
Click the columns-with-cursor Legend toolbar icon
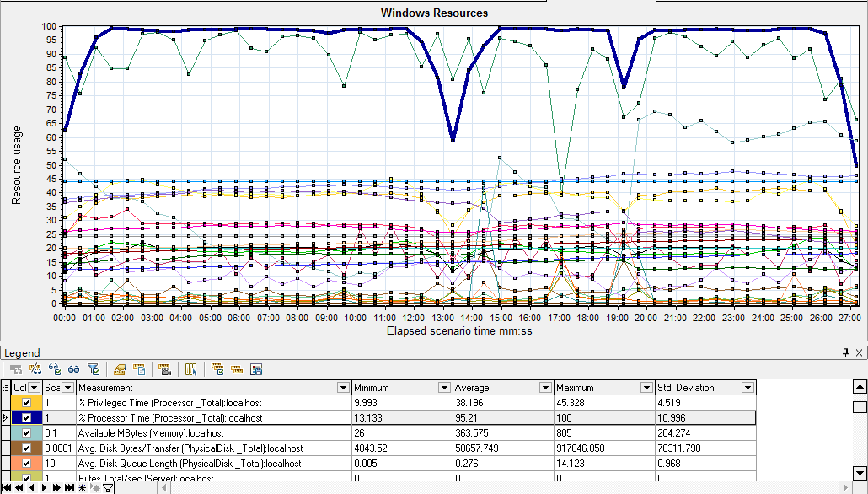click(x=191, y=369)
